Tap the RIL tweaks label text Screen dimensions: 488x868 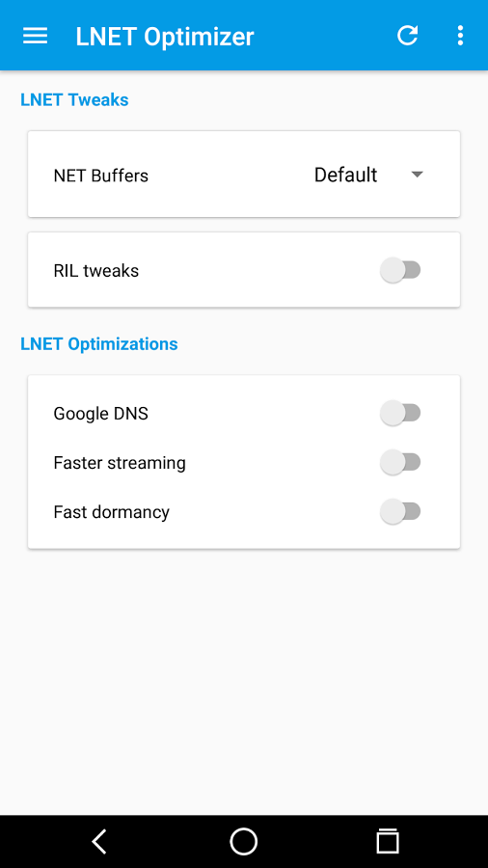tap(96, 271)
